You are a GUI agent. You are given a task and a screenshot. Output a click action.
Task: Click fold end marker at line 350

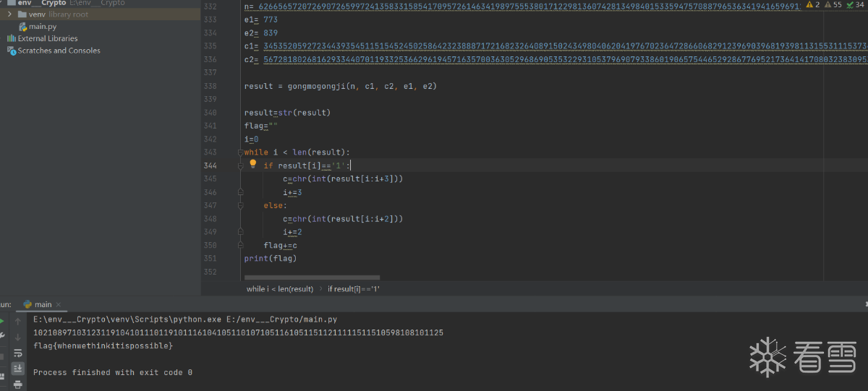pos(241,246)
